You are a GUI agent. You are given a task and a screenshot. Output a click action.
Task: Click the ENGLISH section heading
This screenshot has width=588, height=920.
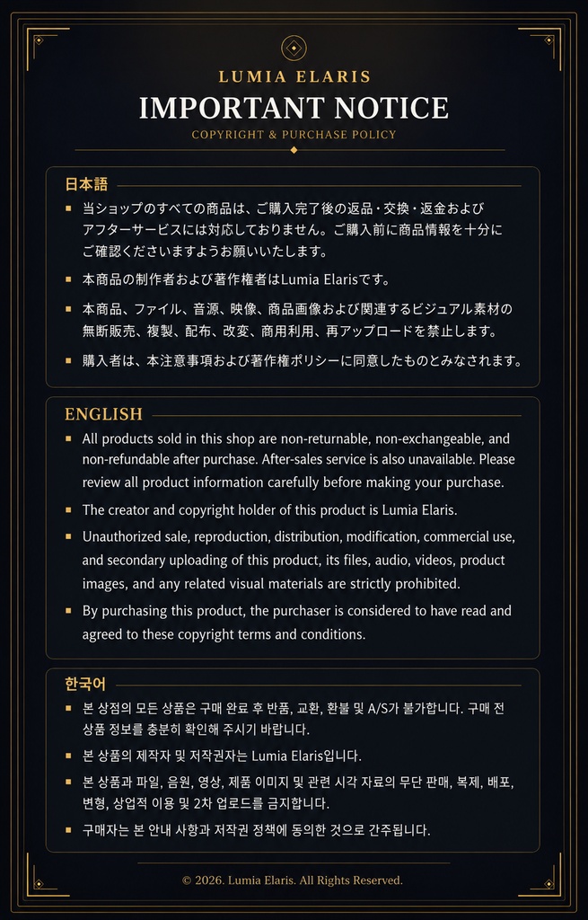click(x=103, y=414)
